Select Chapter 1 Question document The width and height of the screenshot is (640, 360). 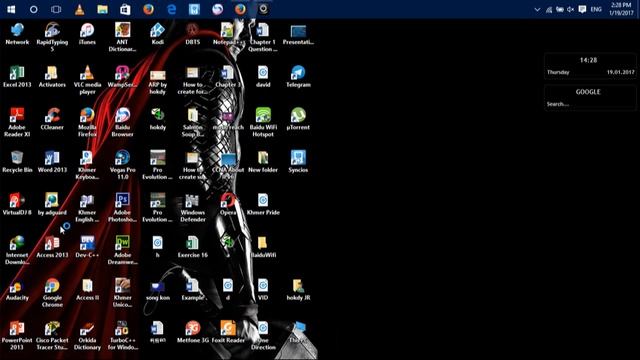263,37
